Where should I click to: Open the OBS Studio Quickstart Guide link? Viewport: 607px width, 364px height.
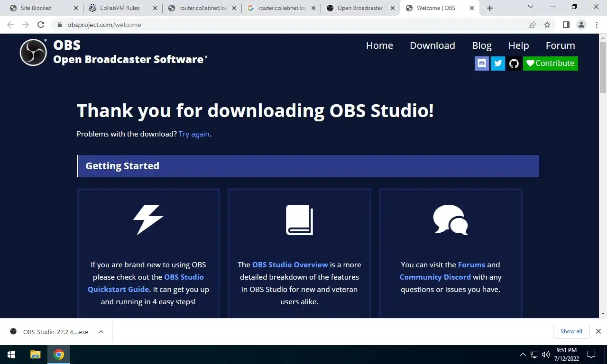pos(146,283)
